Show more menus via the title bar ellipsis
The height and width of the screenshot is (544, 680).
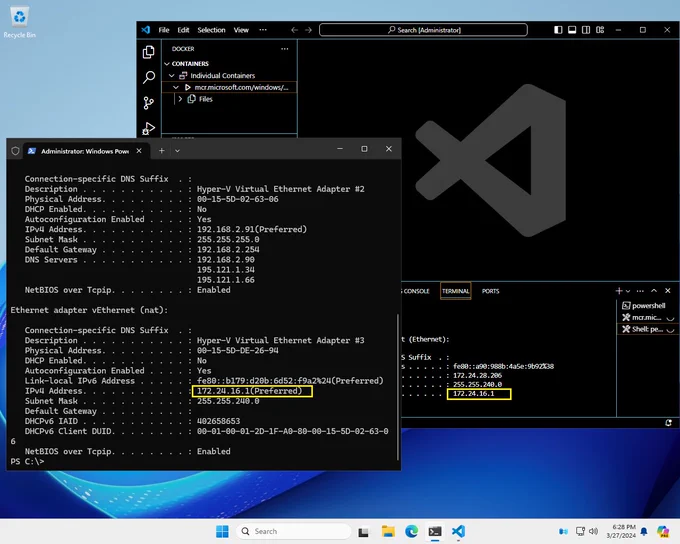coord(263,30)
